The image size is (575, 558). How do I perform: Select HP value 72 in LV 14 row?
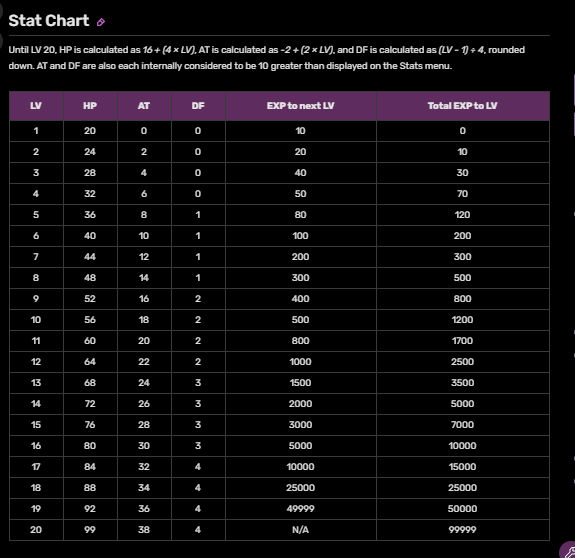tap(90, 404)
